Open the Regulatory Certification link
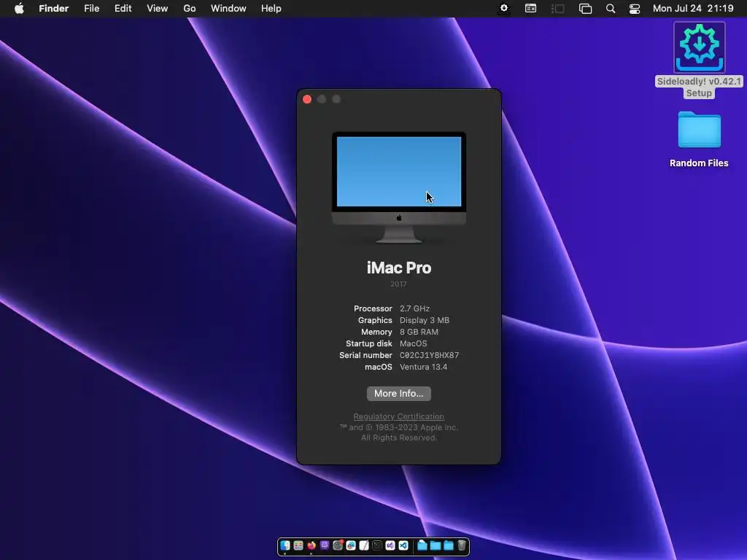The height and width of the screenshot is (560, 747). (x=399, y=416)
